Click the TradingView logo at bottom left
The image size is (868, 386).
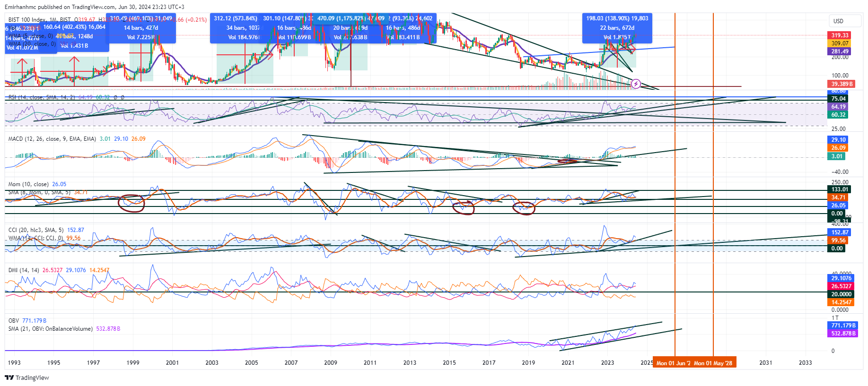click(27, 377)
